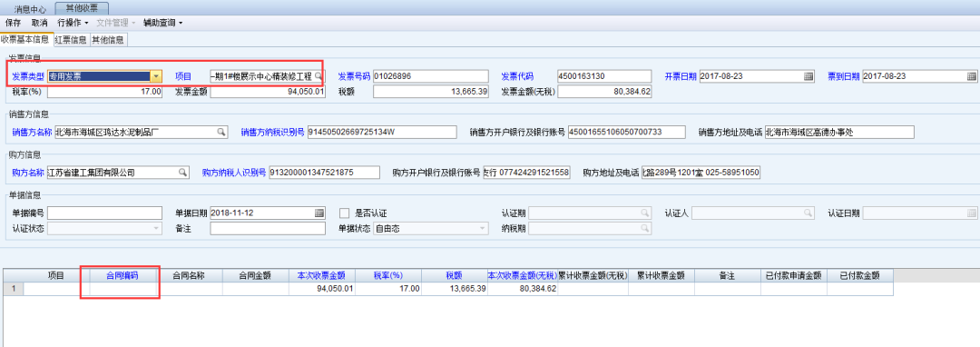Open the 辅助查询 menu

click(162, 23)
